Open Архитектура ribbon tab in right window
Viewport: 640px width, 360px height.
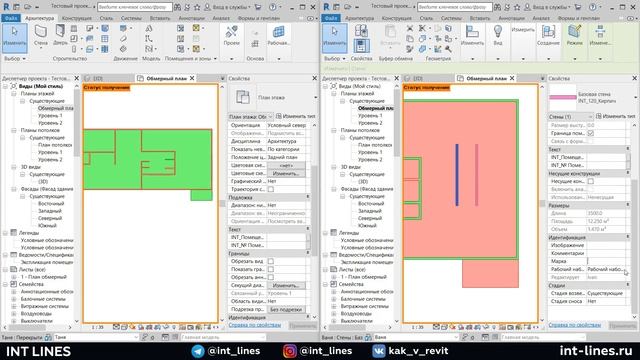[x=359, y=18]
